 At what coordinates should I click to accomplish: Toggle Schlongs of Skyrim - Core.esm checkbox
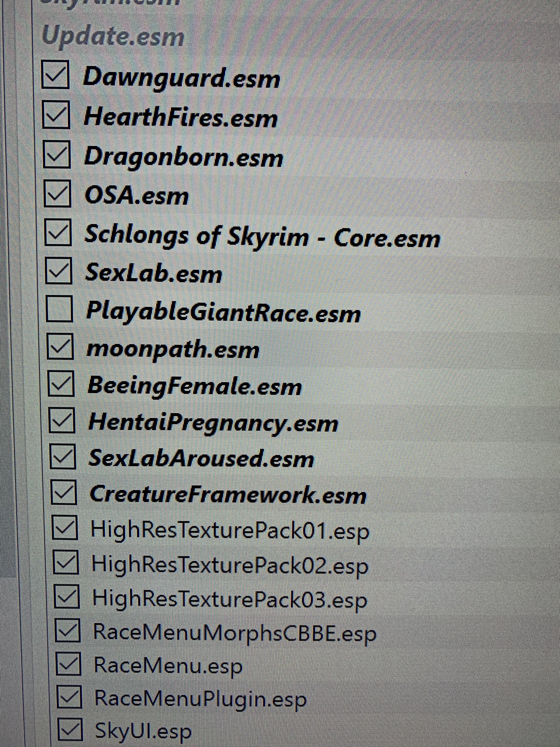(x=58, y=232)
